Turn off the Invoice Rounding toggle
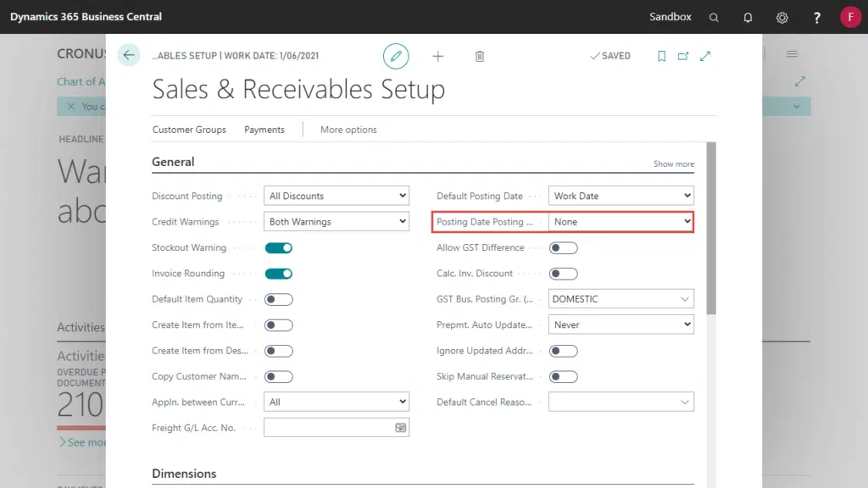 coord(279,274)
